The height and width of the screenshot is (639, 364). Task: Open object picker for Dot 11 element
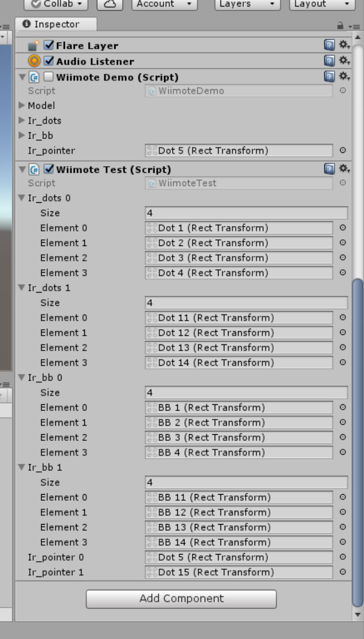click(x=343, y=317)
